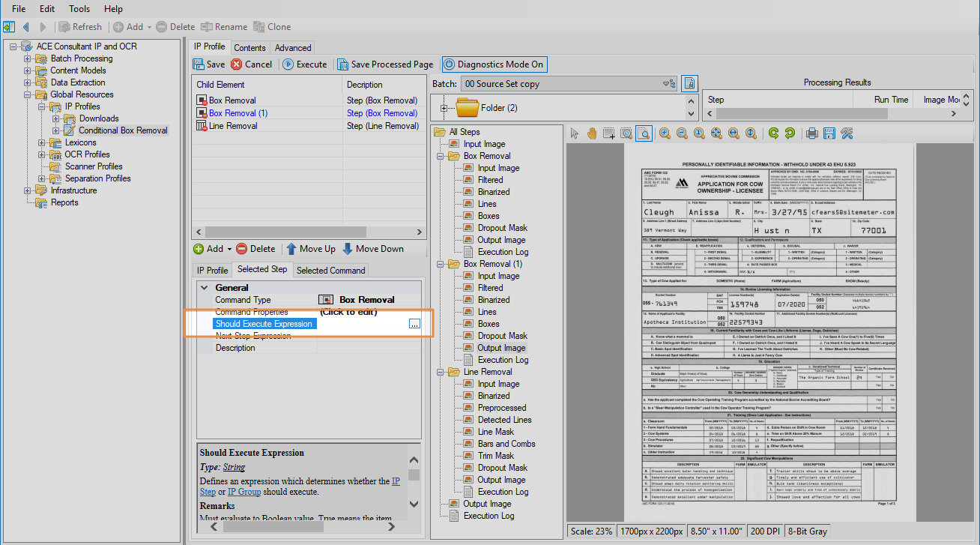This screenshot has height=545, width=980.
Task: Click the zoom out magnifier icon
Action: (682, 133)
